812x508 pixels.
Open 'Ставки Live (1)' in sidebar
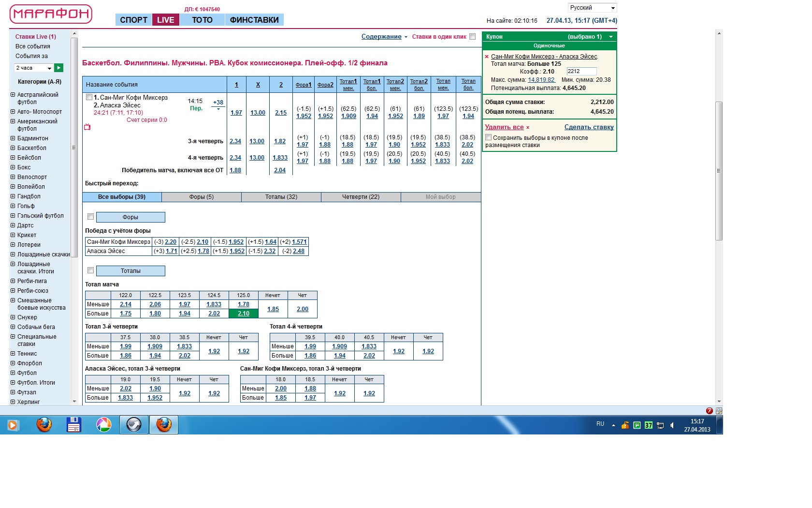36,37
